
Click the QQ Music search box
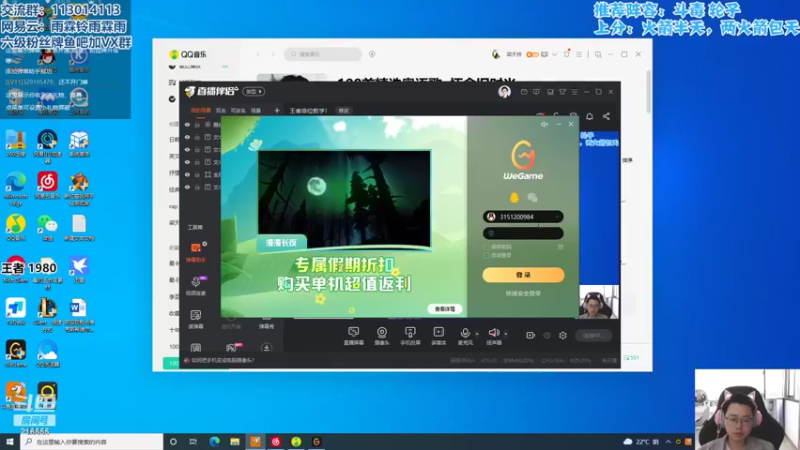coord(322,54)
